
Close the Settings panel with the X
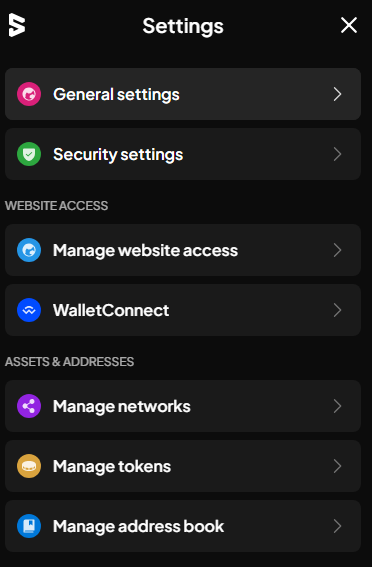[349, 25]
